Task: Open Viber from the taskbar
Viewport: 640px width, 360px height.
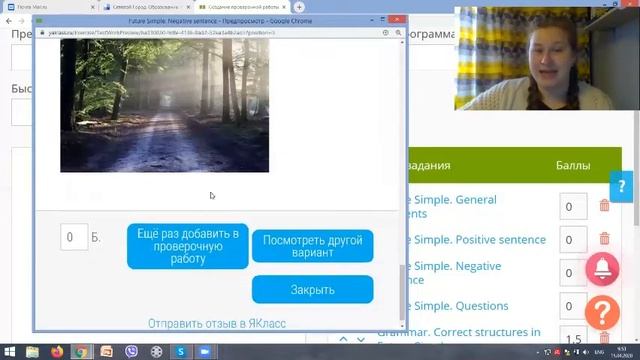Action: pos(131,351)
